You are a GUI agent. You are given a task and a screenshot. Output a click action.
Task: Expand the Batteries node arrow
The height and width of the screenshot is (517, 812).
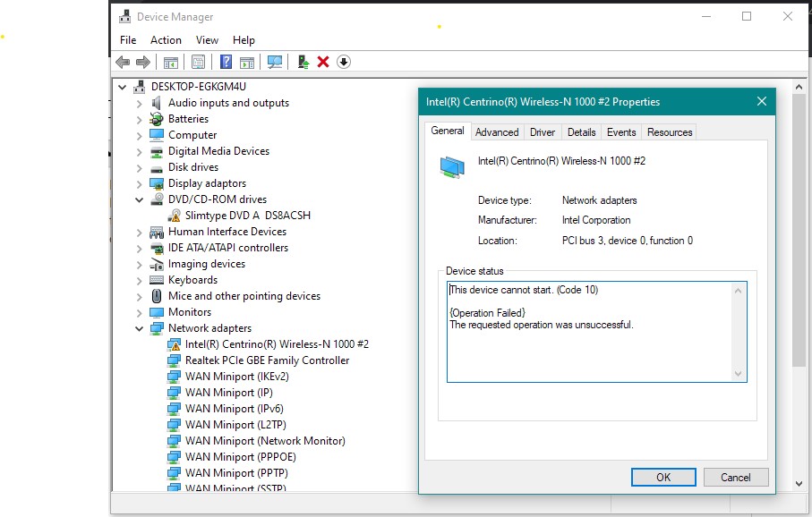tap(139, 120)
